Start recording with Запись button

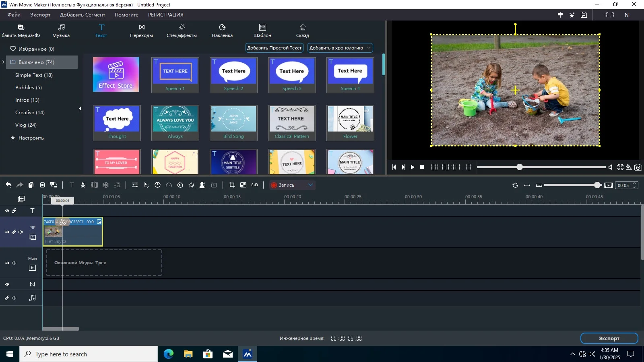click(x=283, y=185)
